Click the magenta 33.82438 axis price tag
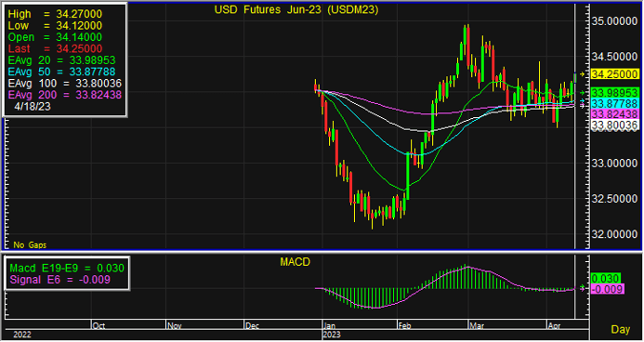This screenshot has width=644, height=342. (615, 114)
